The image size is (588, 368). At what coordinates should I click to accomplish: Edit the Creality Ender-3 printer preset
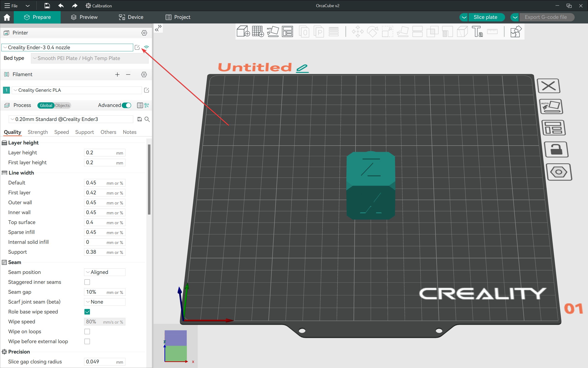pyautogui.click(x=137, y=47)
